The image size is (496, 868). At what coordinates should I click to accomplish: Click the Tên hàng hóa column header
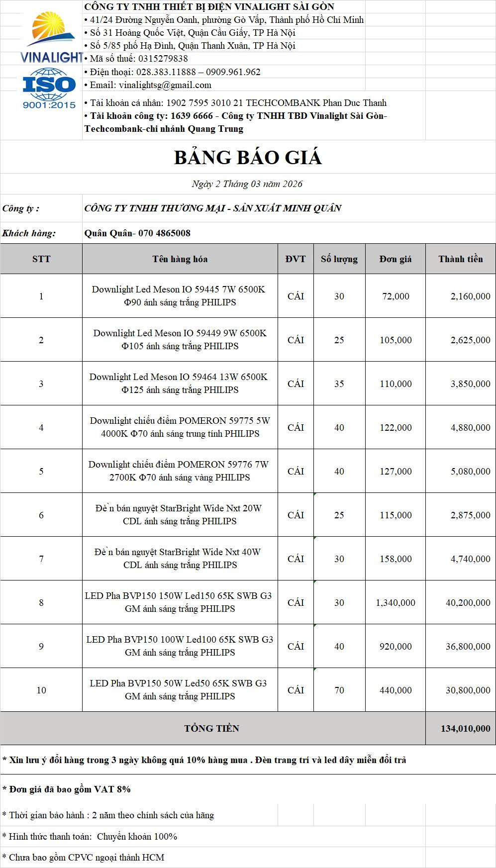(180, 259)
